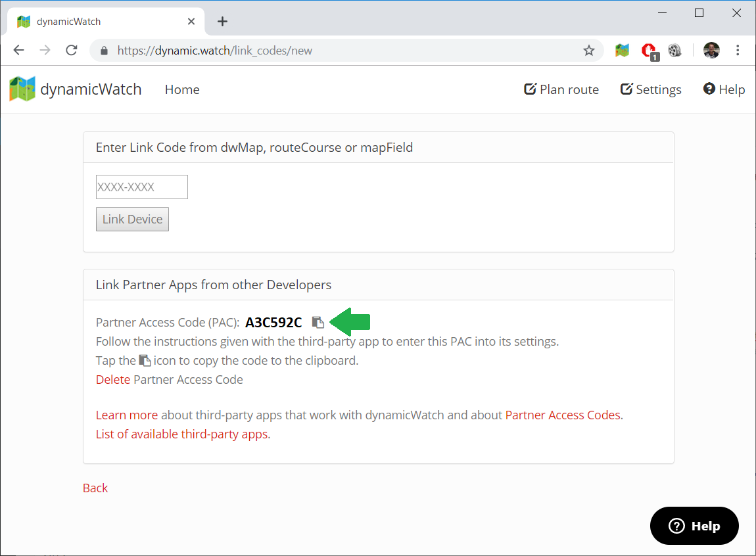Click the red extension icon with badge

click(x=649, y=51)
